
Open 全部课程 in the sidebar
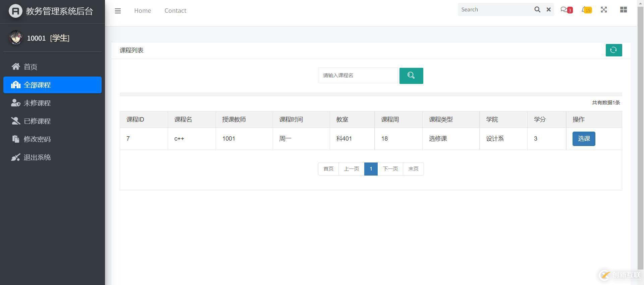[x=52, y=85]
